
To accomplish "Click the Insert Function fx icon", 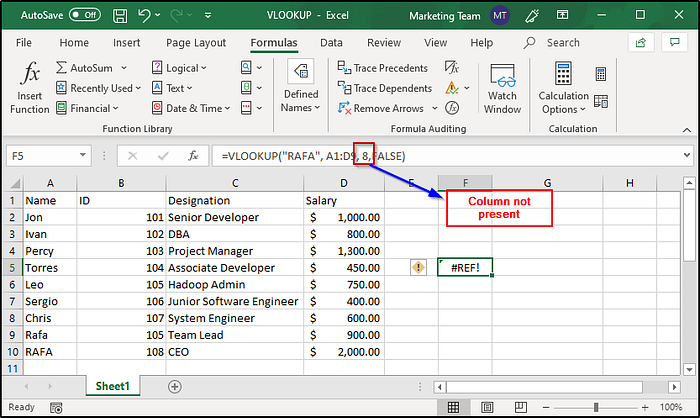I will pos(30,73).
